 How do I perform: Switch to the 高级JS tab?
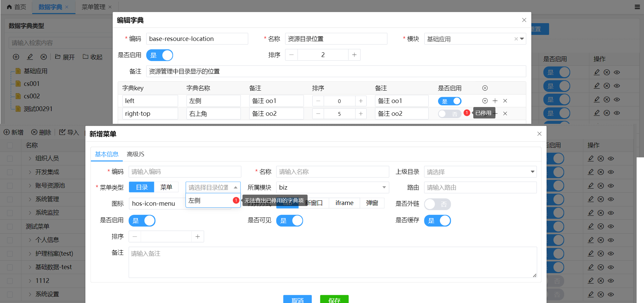136,154
